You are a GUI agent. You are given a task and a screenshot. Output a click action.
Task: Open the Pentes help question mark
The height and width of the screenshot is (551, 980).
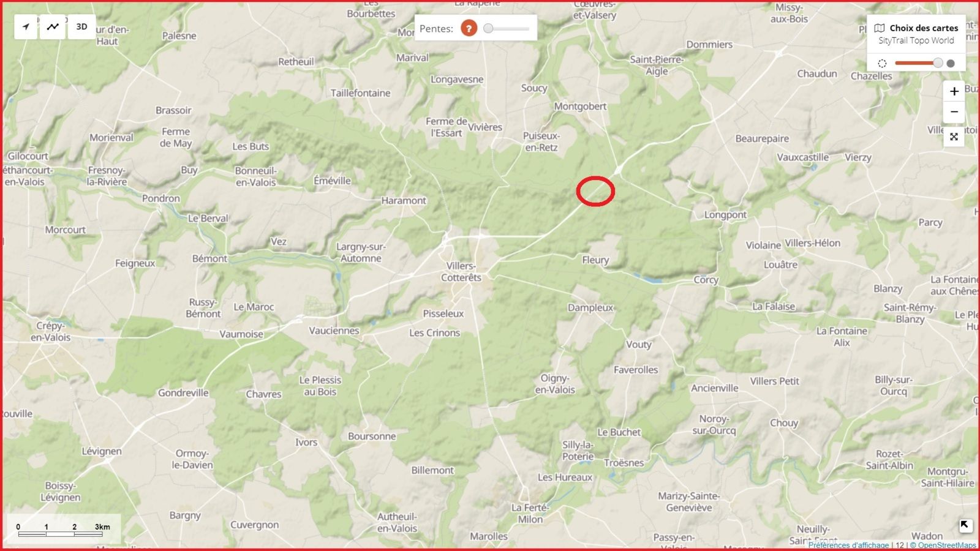click(x=469, y=28)
